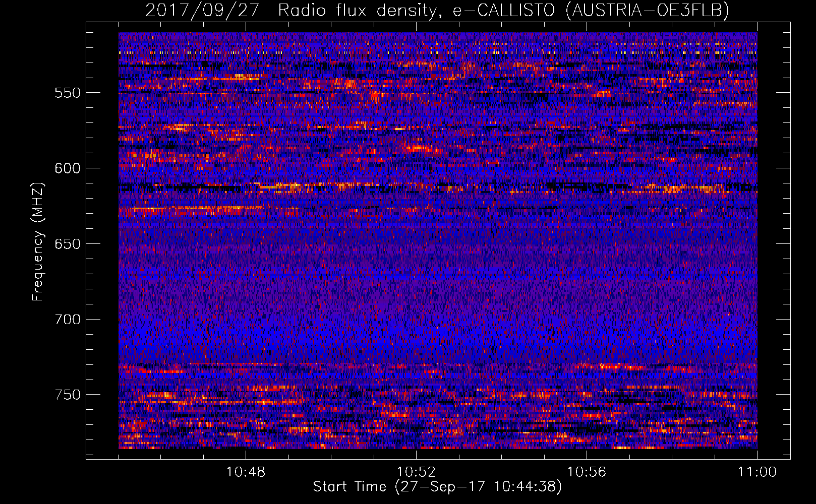Click the 10:56 time tick label
This screenshot has height=504, width=816.
pyautogui.click(x=587, y=472)
